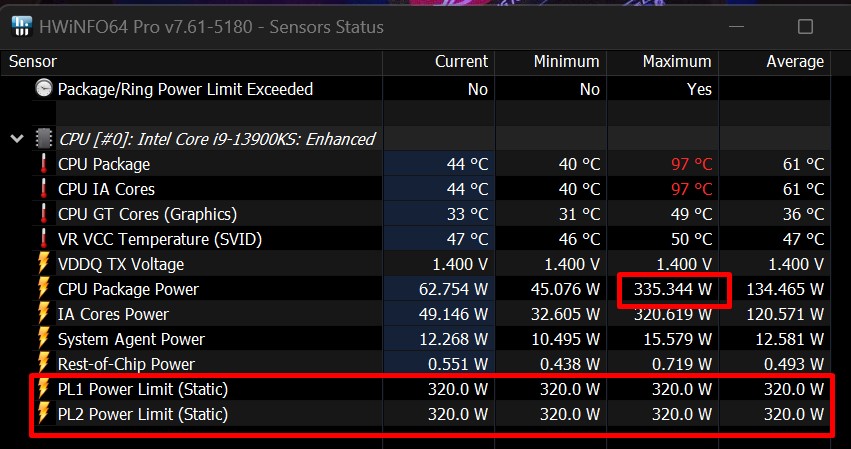Click the Minimum column header
The image size is (851, 449).
(567, 61)
